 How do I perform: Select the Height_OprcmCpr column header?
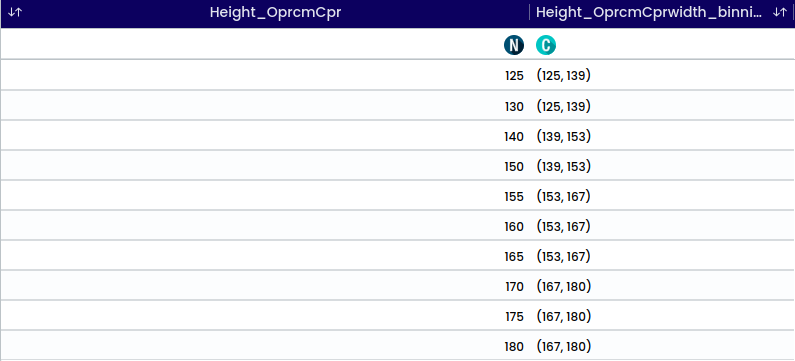tap(275, 13)
